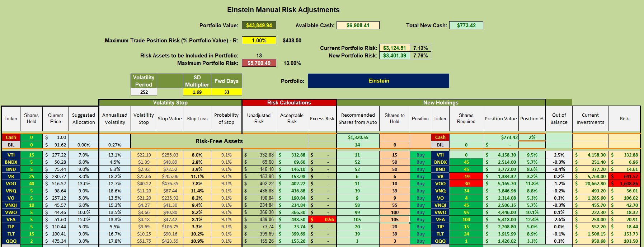
Task: Select the Current Portfolio Risk $3,124.51 cell
Action: coord(394,48)
